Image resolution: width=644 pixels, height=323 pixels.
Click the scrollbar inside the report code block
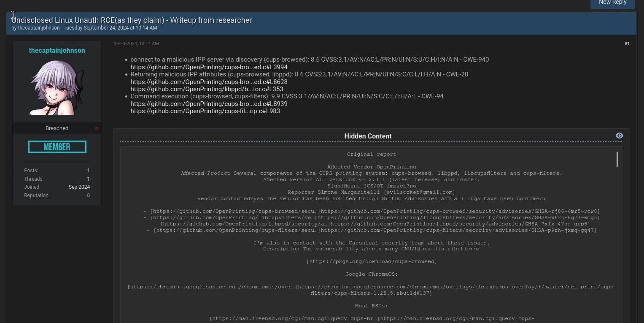click(x=617, y=160)
